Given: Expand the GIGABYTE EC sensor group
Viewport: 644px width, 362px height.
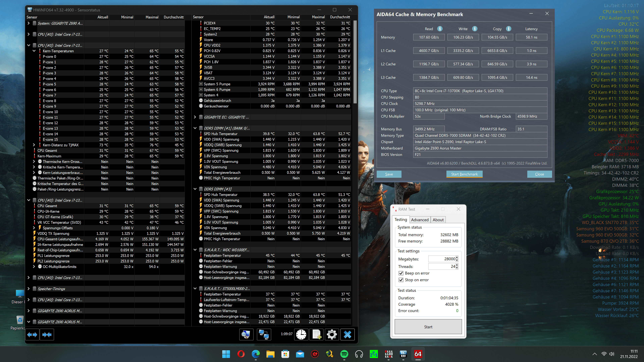Looking at the screenshot, I should 195,117.
